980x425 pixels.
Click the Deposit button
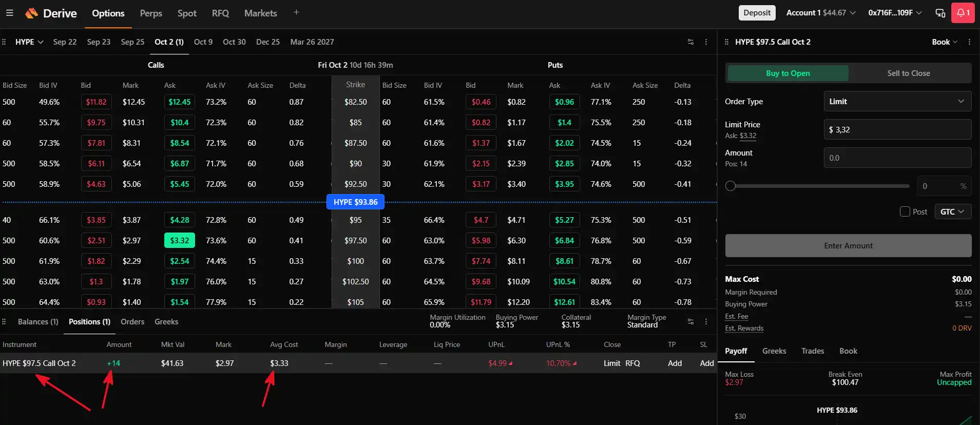click(x=757, y=13)
